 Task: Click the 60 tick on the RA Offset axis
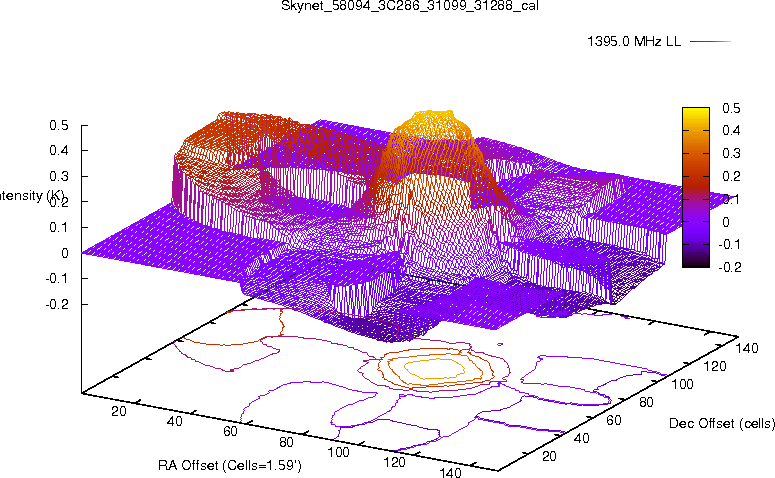click(230, 432)
